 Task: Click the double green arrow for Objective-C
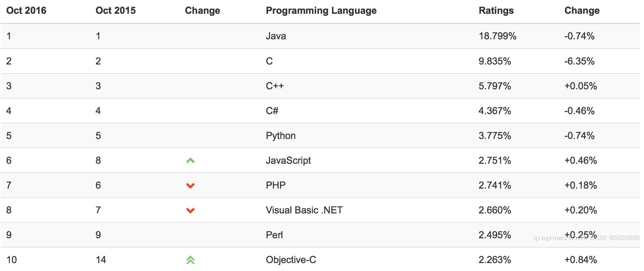click(x=190, y=260)
